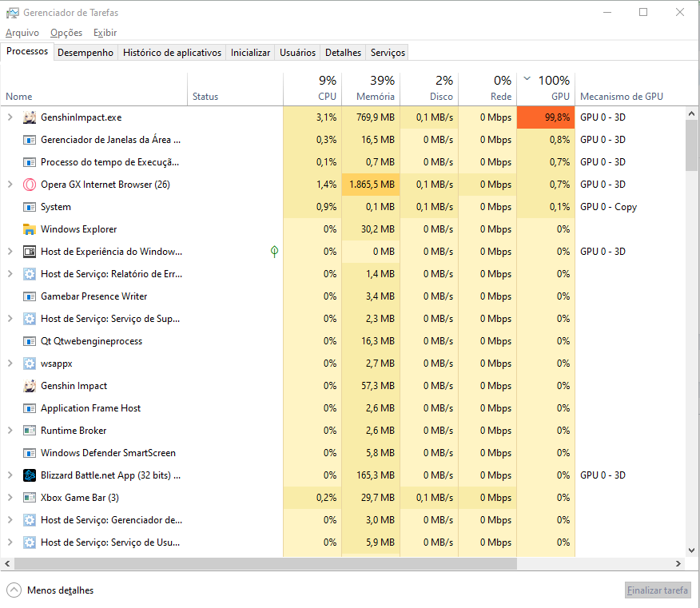Sort processes by the GPU column header
The width and height of the screenshot is (700, 608).
point(546,89)
